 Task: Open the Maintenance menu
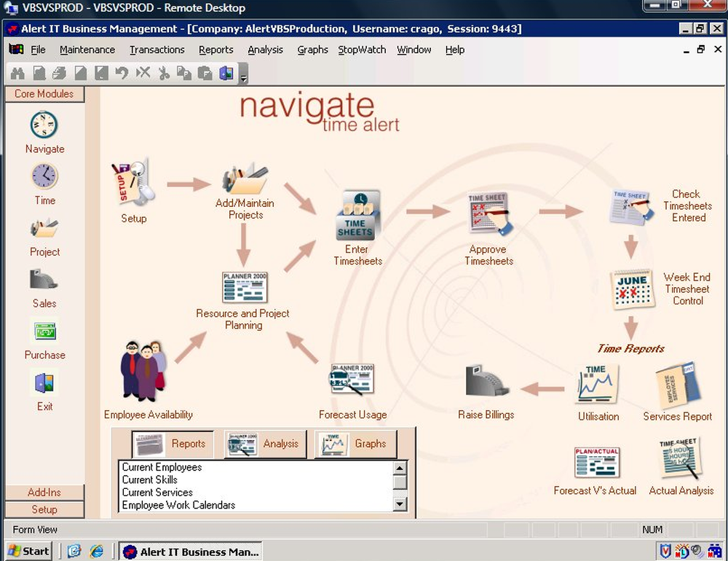click(87, 50)
